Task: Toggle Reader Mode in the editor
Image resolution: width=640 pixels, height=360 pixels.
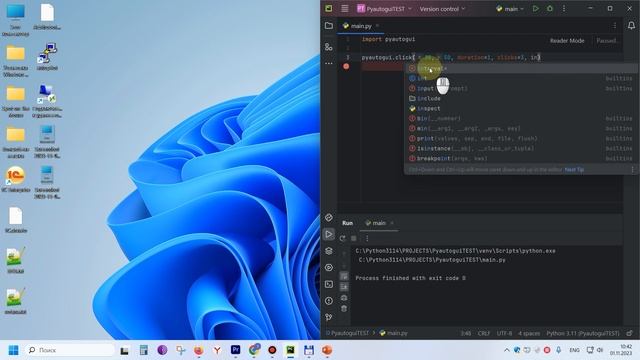Action: coord(567,41)
